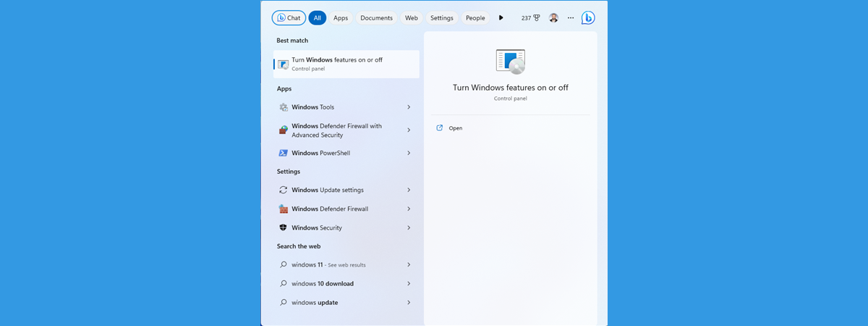Switch to the Settings filter tab
This screenshot has height=326, width=868.
pyautogui.click(x=442, y=18)
